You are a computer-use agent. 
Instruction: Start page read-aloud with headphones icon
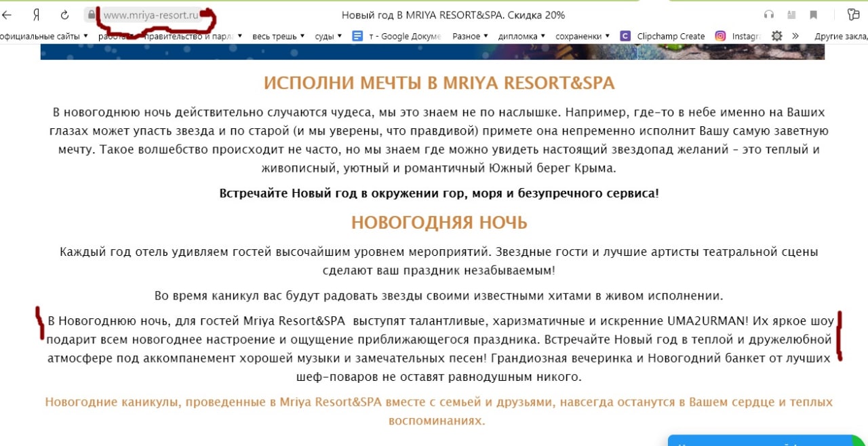click(x=768, y=15)
